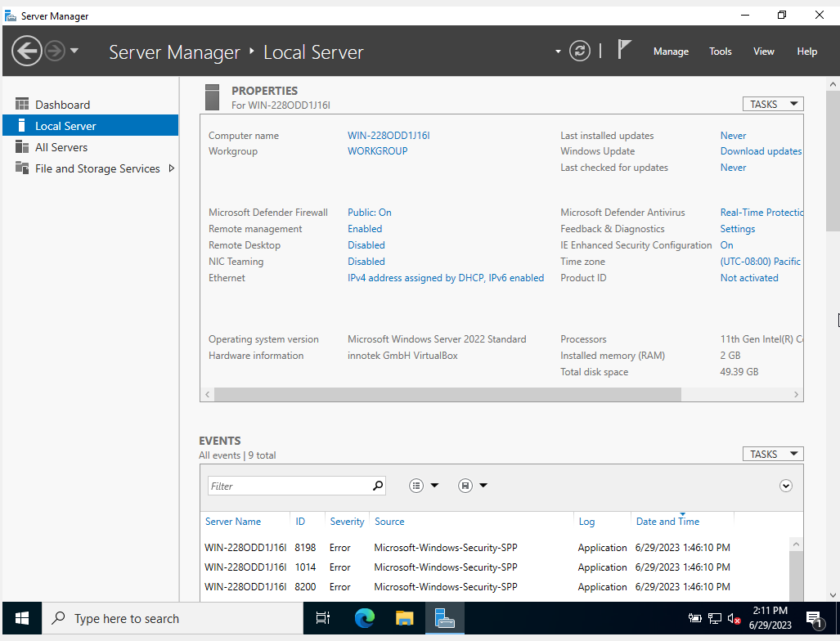Open the notifications flag icon

coord(622,51)
